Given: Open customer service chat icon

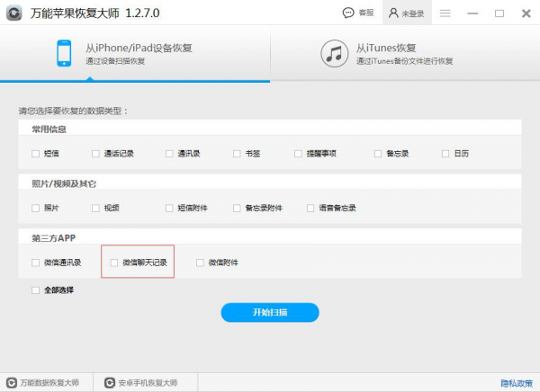Looking at the screenshot, I should [x=348, y=13].
